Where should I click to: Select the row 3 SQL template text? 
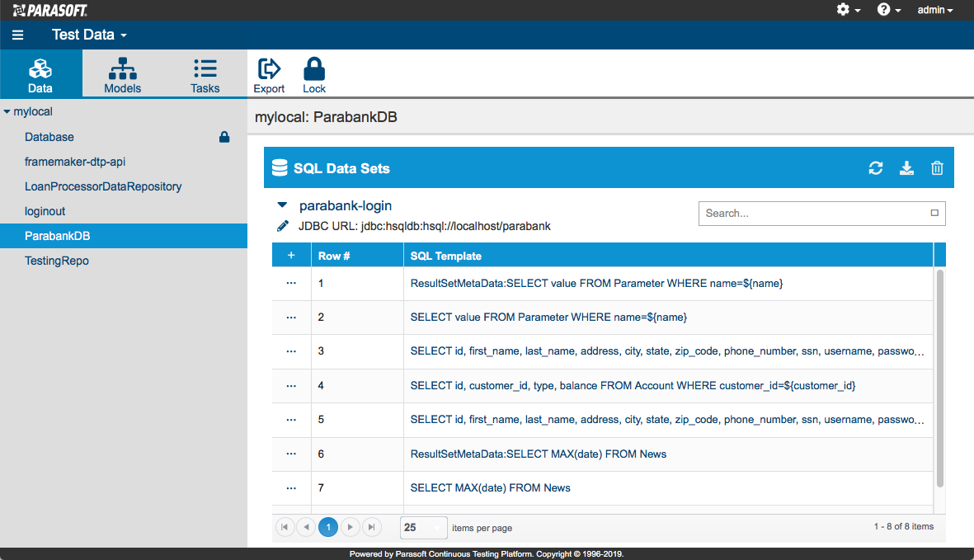667,351
